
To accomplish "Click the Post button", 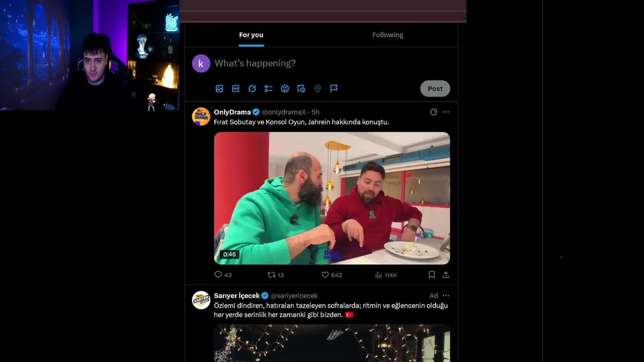I will 435,88.
